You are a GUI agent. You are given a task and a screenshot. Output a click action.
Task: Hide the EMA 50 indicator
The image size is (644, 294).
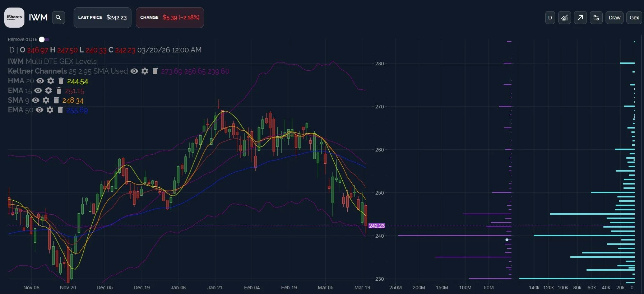click(40, 110)
